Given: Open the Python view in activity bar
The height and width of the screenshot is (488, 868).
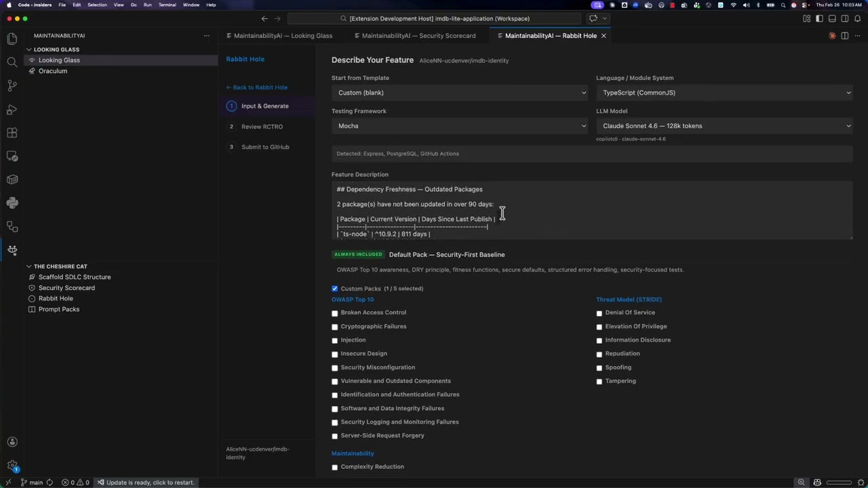Looking at the screenshot, I should pos(12,203).
